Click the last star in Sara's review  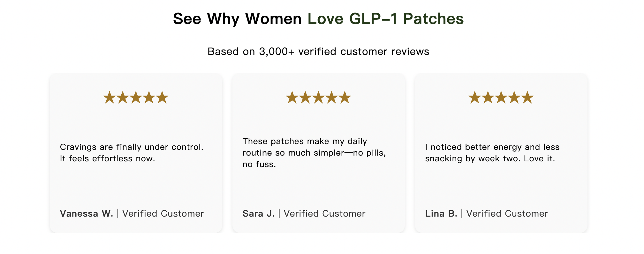point(345,98)
